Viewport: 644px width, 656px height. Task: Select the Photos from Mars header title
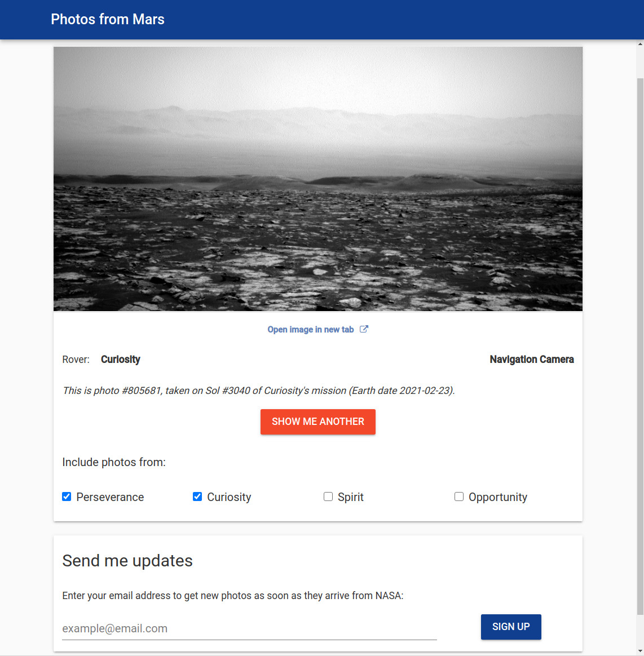108,19
